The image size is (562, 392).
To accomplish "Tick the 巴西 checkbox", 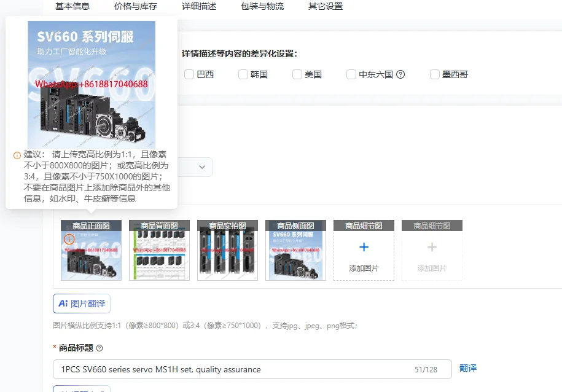I will click(x=189, y=74).
